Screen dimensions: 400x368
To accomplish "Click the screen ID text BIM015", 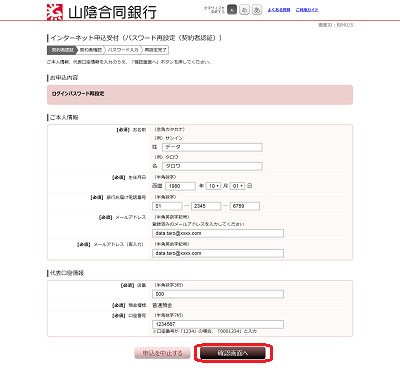I will [x=336, y=25].
